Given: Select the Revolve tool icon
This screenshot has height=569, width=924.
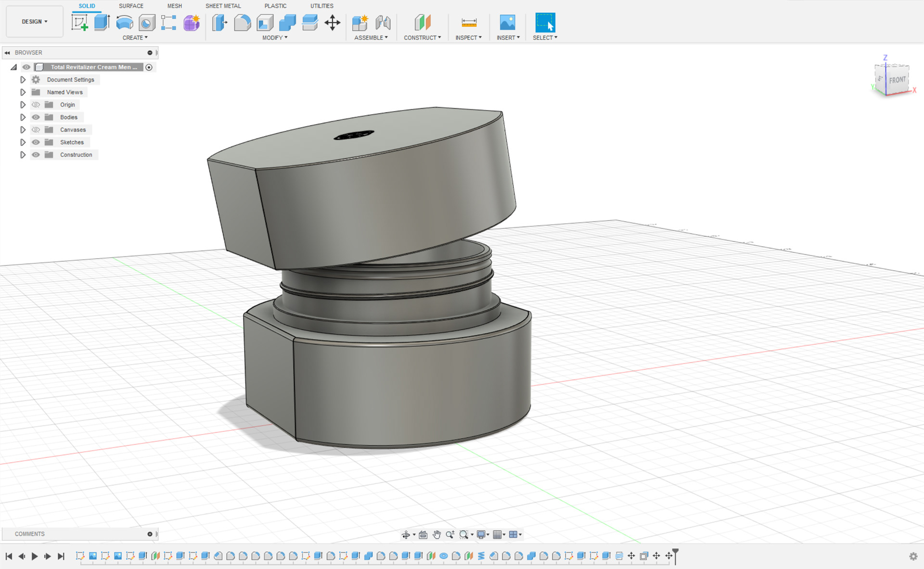Looking at the screenshot, I should point(125,23).
